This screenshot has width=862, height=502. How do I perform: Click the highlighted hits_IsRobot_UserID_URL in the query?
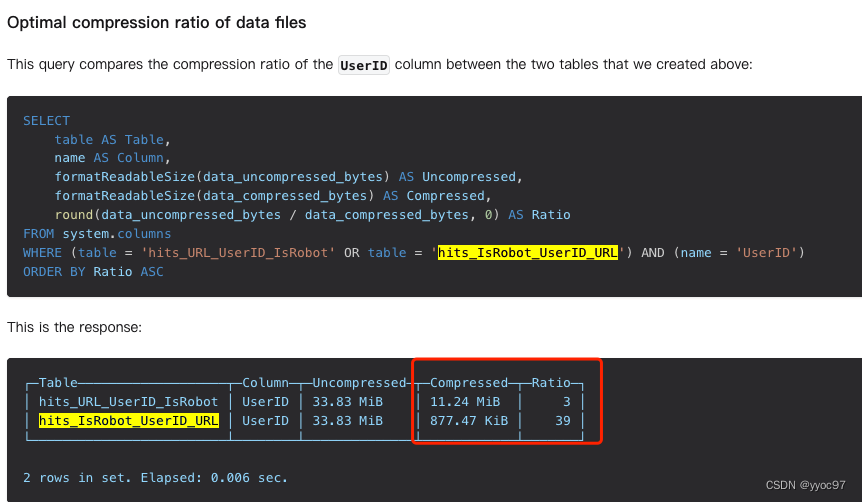point(528,253)
